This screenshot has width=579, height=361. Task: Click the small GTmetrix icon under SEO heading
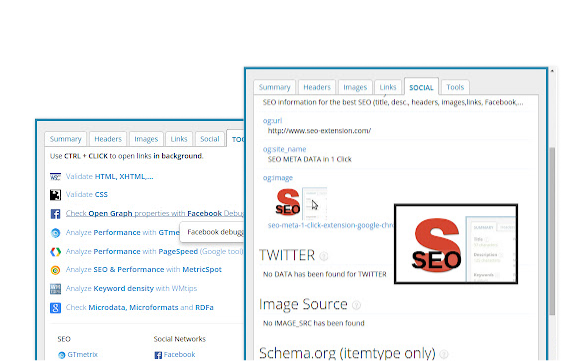tap(61, 355)
